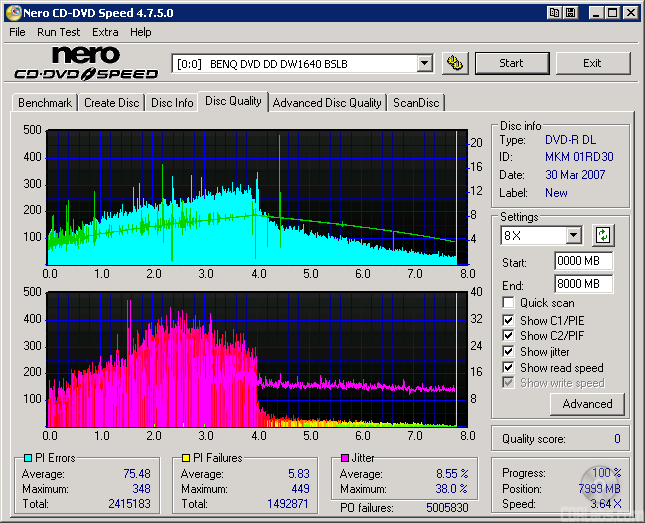Screen dimensions: 645x523
Task: Toggle the Show jitter checkbox
Action: pos(509,352)
